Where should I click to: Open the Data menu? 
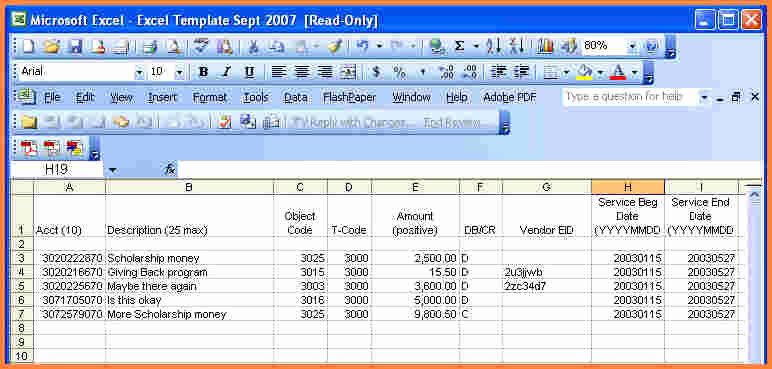(296, 98)
